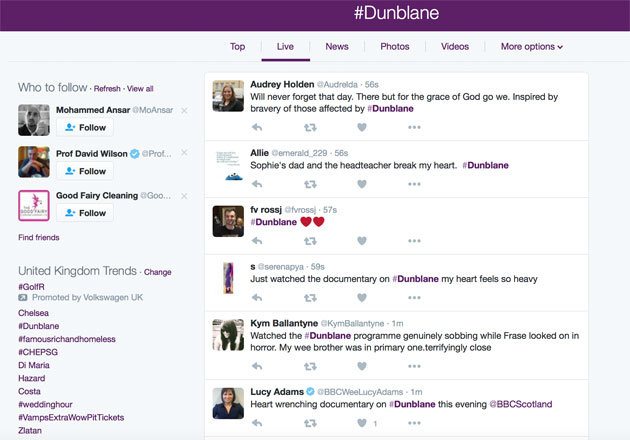Open the News tab
Screen dimensions: 630x440
coord(337,47)
